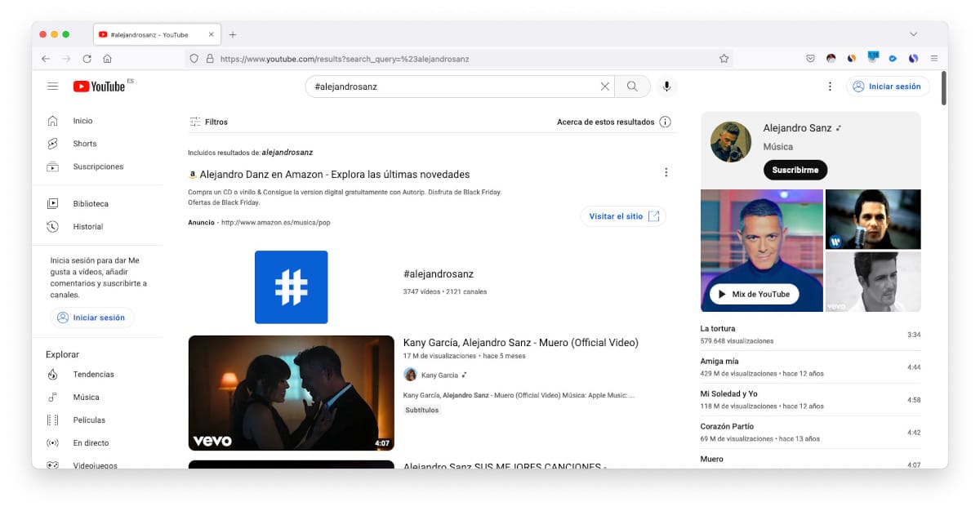Click Iniciar sesión in the left sidebar
Viewport: 980px width, 511px height.
[x=92, y=318]
